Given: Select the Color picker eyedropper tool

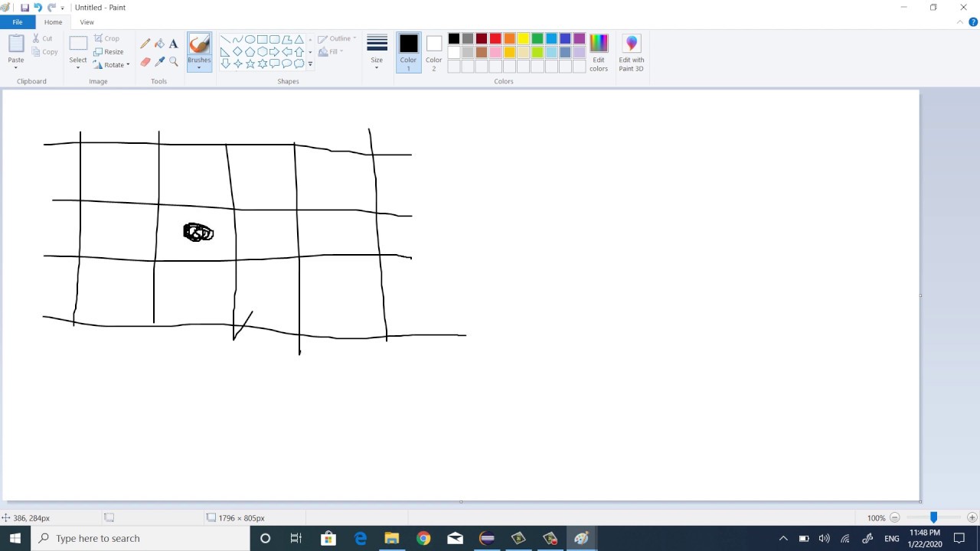Looking at the screenshot, I should pyautogui.click(x=159, y=62).
